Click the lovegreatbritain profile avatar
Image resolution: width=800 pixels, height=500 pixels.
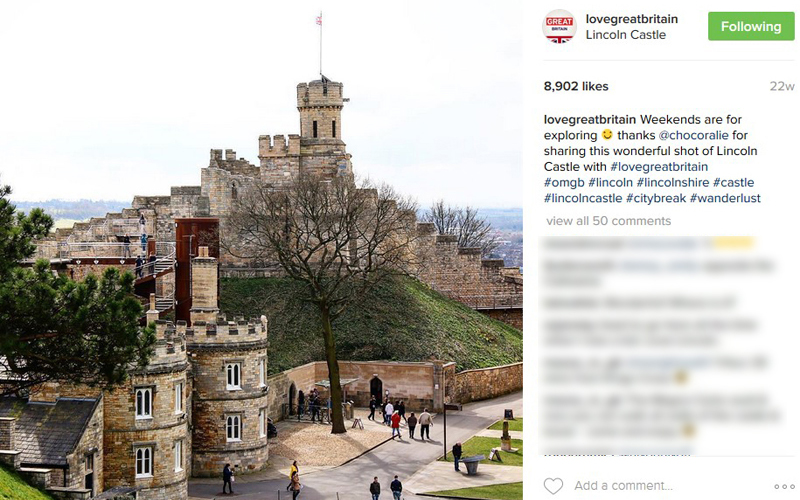tap(559, 27)
